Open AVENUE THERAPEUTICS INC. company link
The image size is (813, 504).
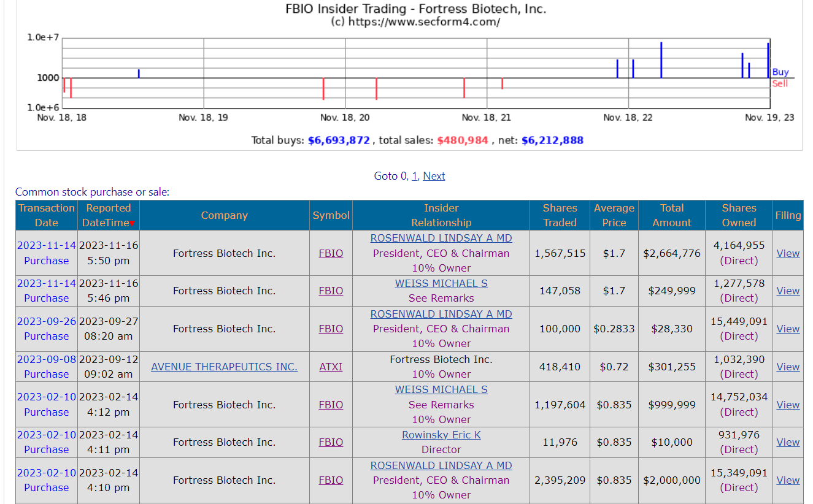click(x=225, y=367)
